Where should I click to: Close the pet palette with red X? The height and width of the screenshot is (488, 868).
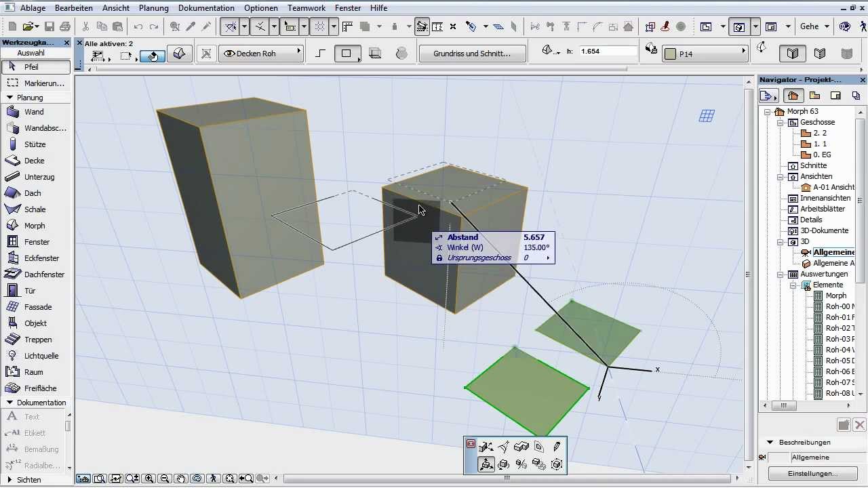tap(471, 443)
